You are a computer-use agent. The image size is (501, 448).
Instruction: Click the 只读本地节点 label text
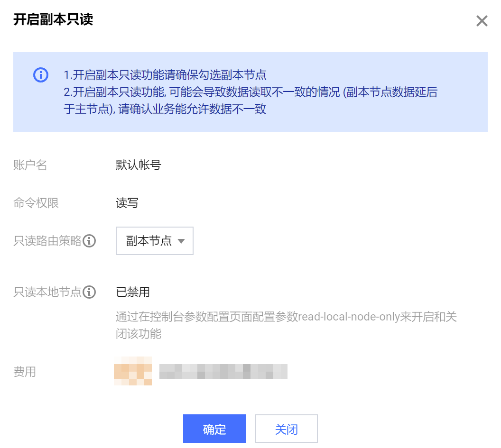(x=47, y=292)
